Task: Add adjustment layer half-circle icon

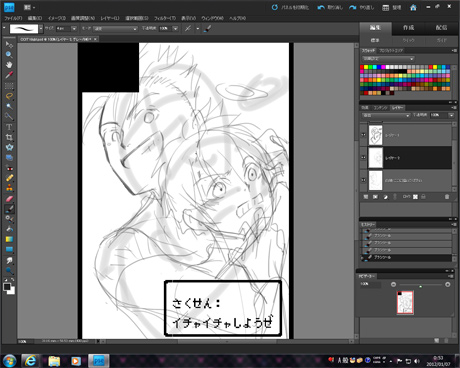Action: [x=386, y=197]
